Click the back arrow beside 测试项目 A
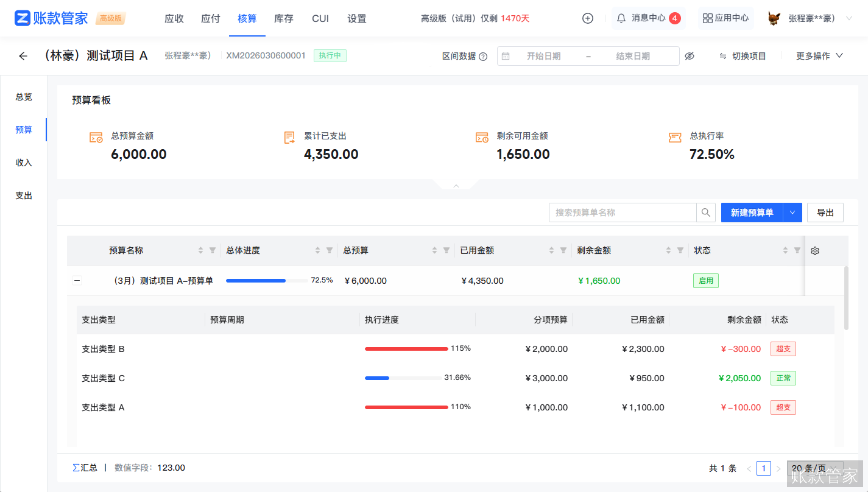Viewport: 868px width, 492px height. click(x=23, y=56)
